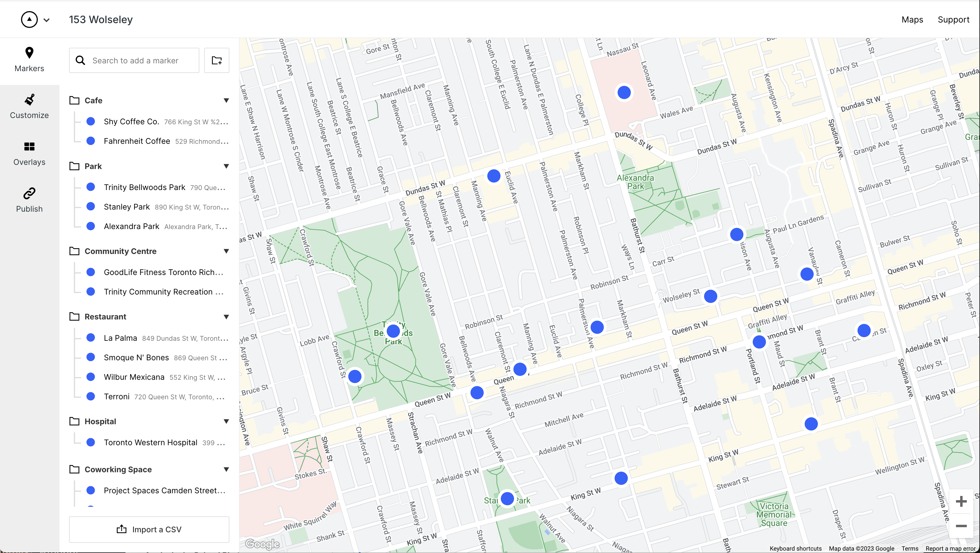Select the Restaurant folder icon
Viewport: 980px width, 553px height.
pos(74,316)
